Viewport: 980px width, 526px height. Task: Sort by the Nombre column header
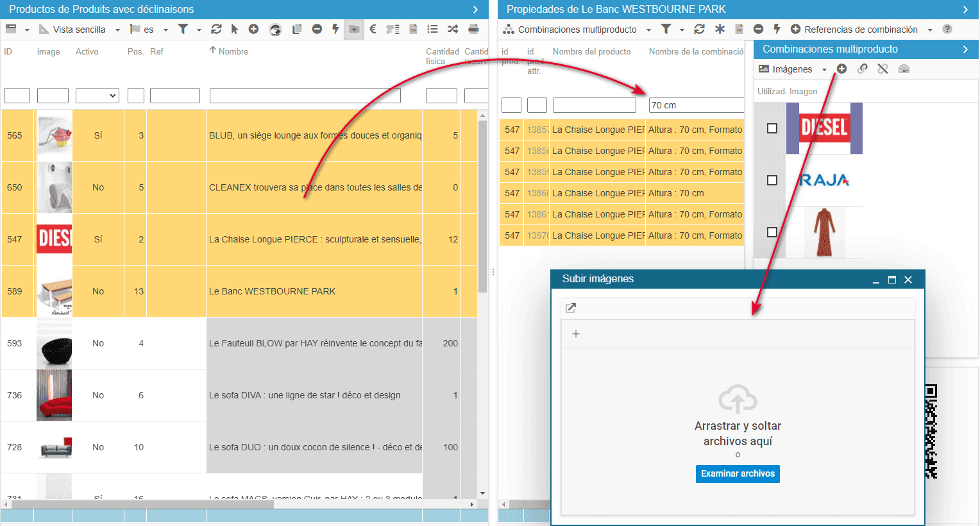233,51
